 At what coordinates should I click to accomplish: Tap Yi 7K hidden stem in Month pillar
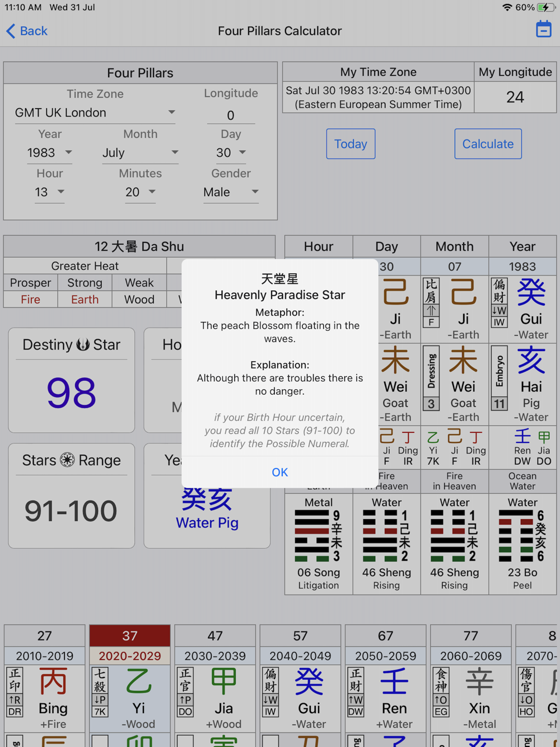point(433,447)
